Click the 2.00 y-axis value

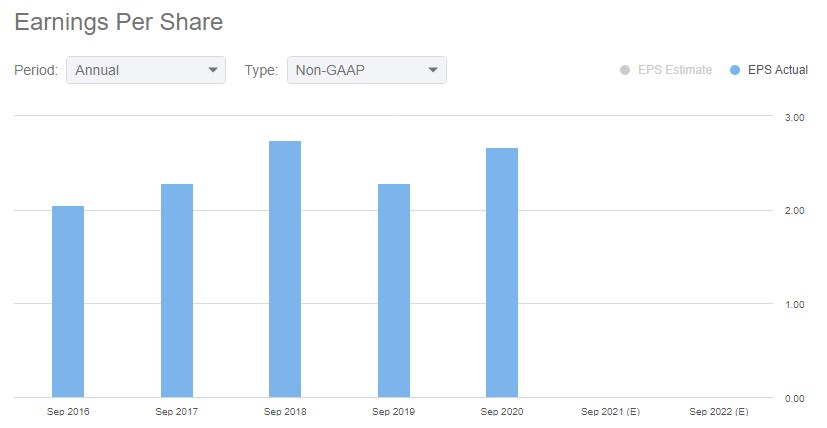coord(795,211)
